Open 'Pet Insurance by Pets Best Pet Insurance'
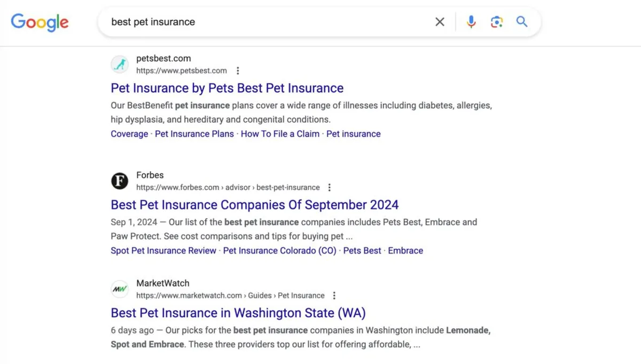 coord(227,88)
